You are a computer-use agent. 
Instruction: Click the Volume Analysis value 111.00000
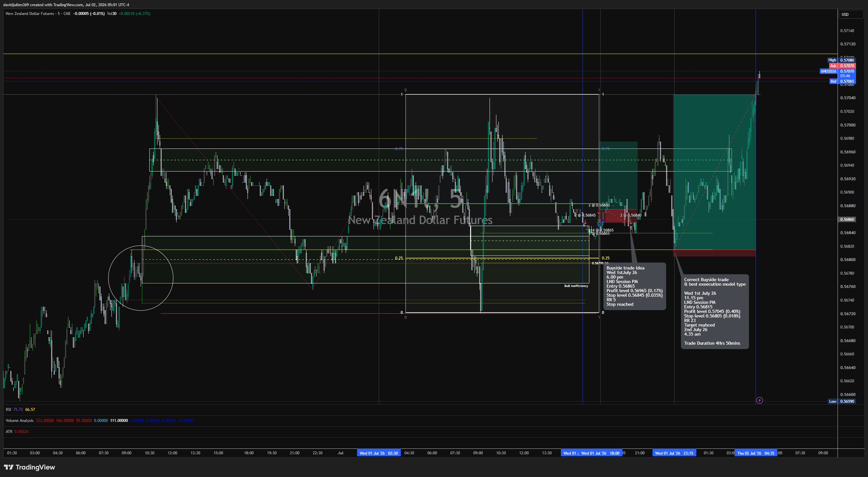(119, 420)
